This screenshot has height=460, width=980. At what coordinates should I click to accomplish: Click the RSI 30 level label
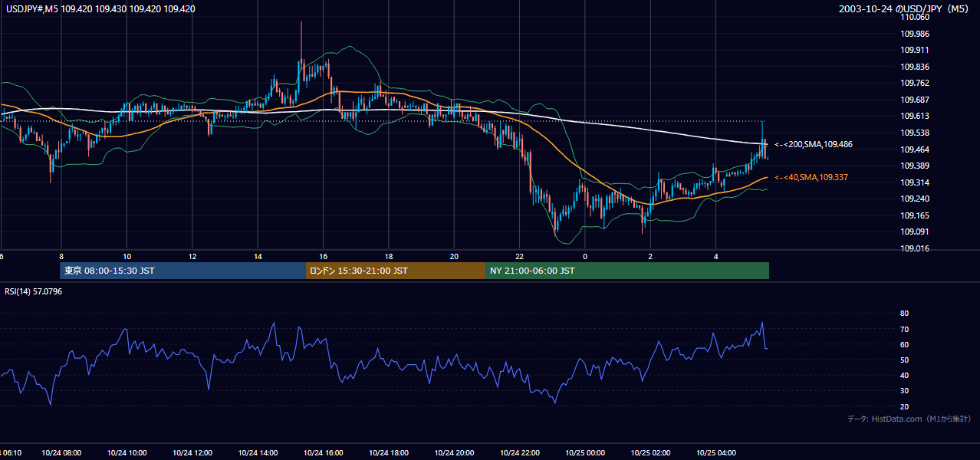[x=904, y=390]
